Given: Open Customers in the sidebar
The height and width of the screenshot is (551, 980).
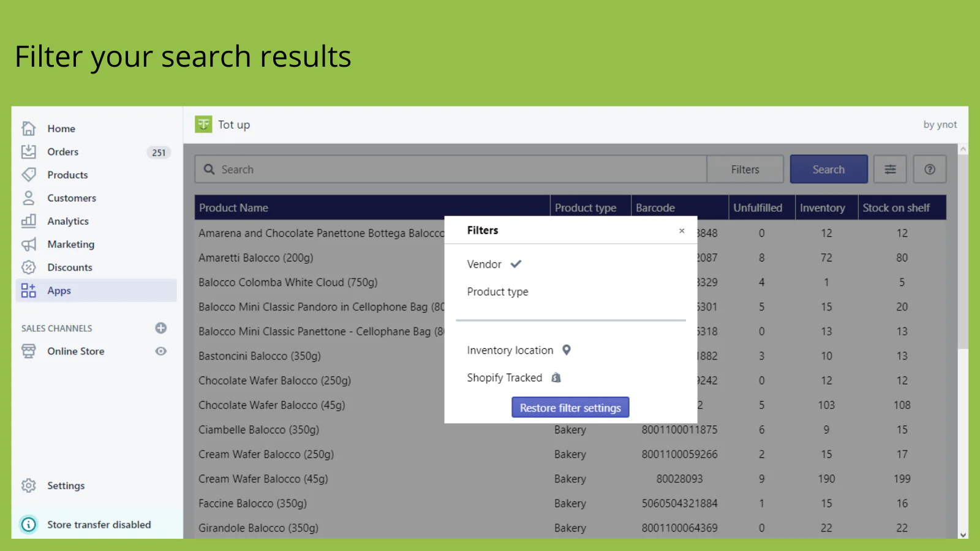Looking at the screenshot, I should coord(72,198).
